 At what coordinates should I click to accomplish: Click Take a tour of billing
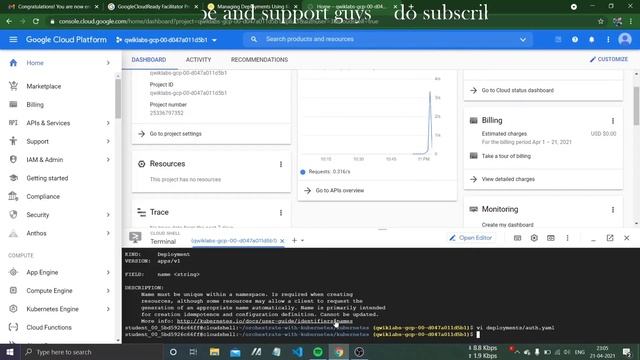(x=506, y=156)
